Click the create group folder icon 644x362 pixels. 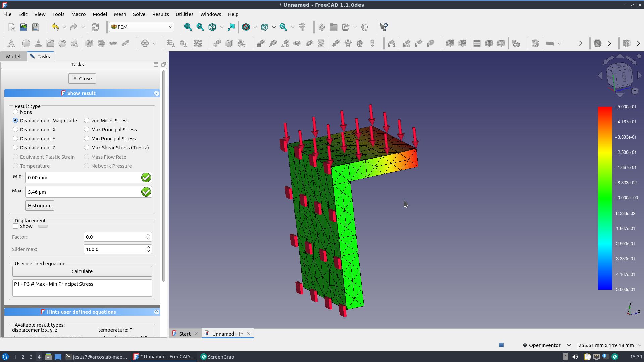(x=334, y=27)
